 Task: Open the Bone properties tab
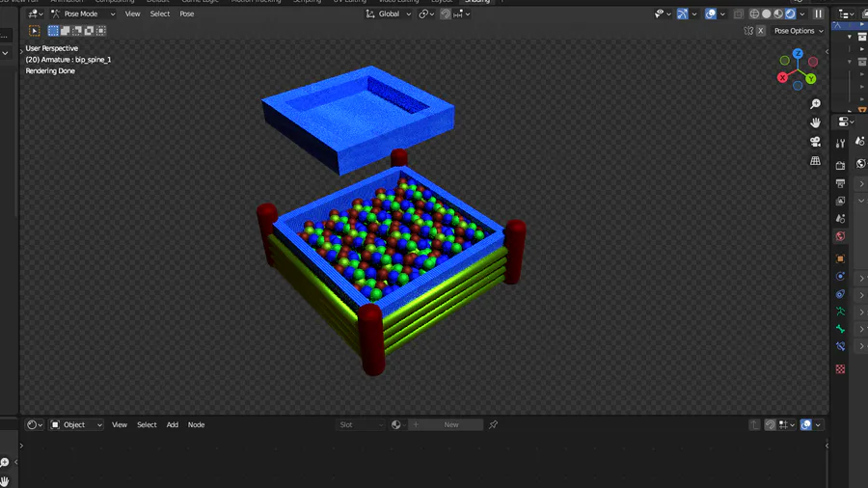point(840,329)
